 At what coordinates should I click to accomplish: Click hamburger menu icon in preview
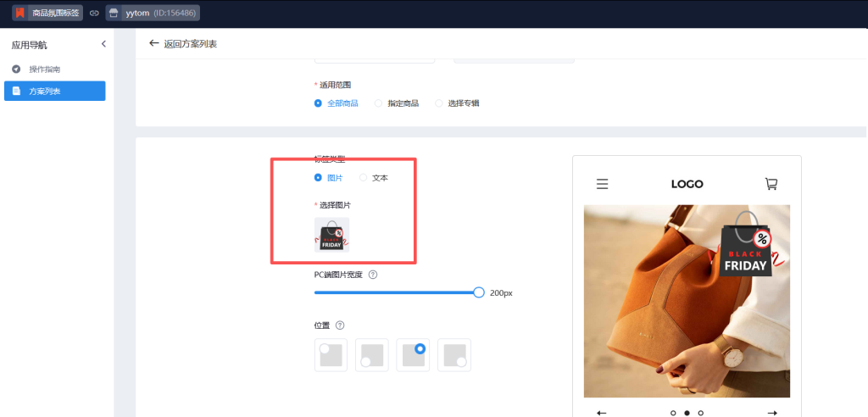coord(603,184)
